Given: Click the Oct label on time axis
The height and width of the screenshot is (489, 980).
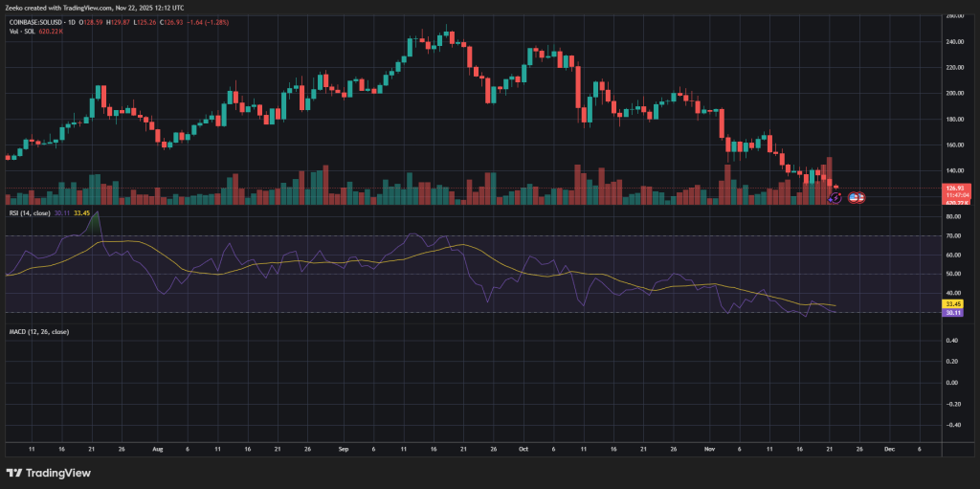Looking at the screenshot, I should [x=523, y=447].
